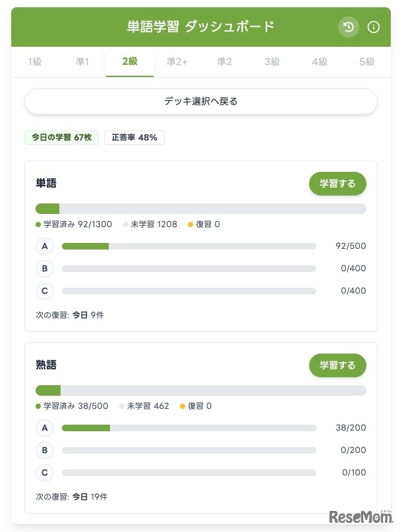The width and height of the screenshot is (402, 532).
Task: Select the C level badge under 単語
Action: point(45,290)
